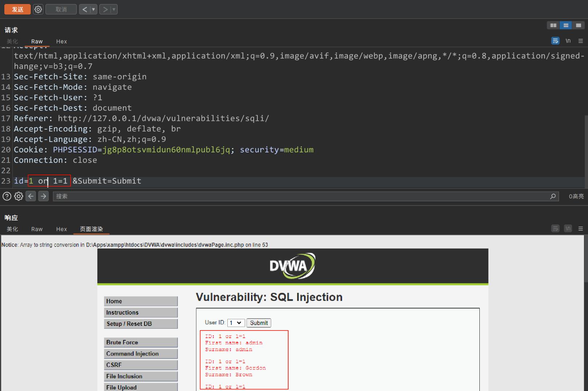Click the previous search match arrow
588x391 pixels.
click(x=31, y=196)
